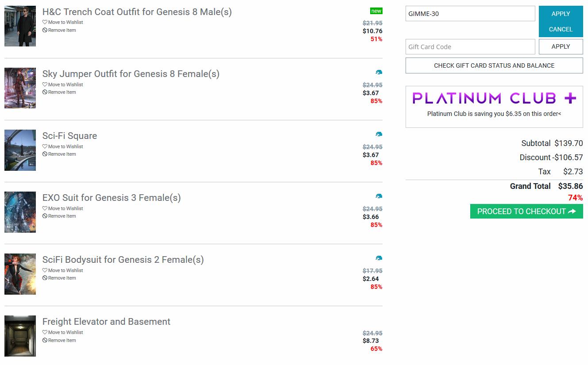Open the Freight Elevator and Basement thumbnail
Image resolution: width=588 pixels, height=365 pixels.
pyautogui.click(x=20, y=336)
